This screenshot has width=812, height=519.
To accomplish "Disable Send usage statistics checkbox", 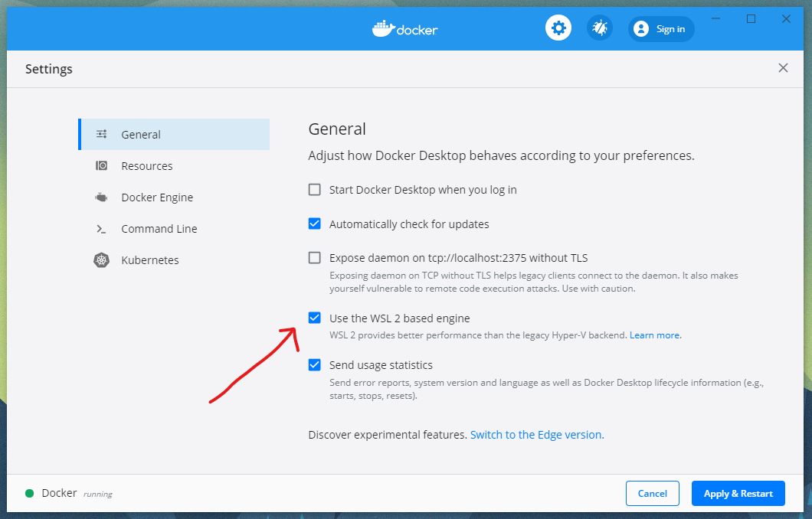I will click(314, 365).
